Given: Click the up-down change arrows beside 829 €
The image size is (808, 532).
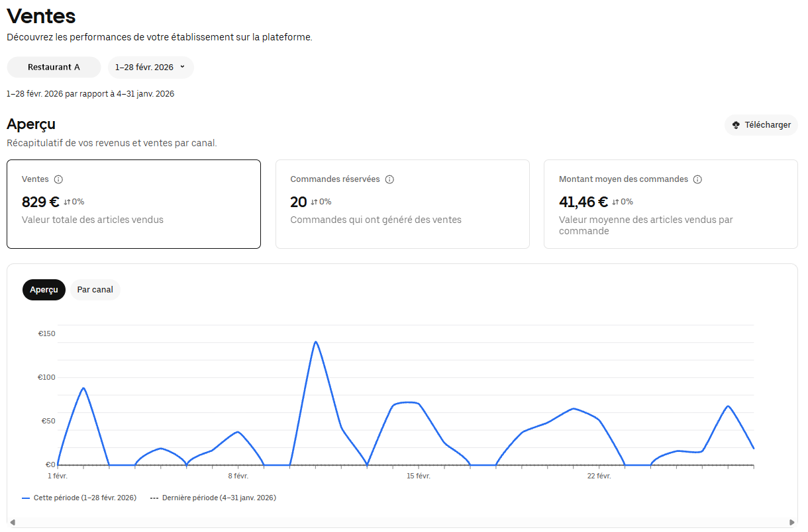Looking at the screenshot, I should click(67, 202).
